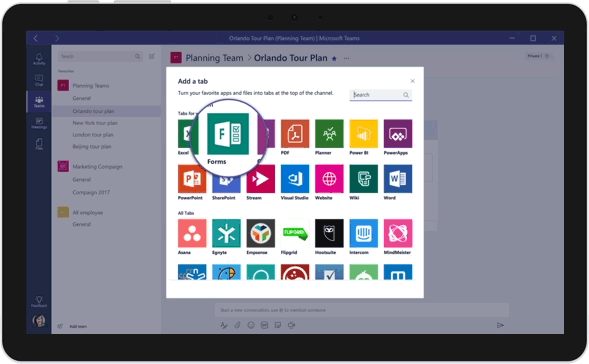Image resolution: width=589 pixels, height=364 pixels.
Task: Select the PowerPoint app tile
Action: coord(192,179)
